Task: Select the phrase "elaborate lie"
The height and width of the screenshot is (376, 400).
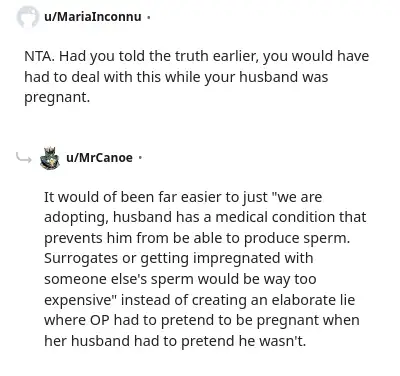Action: click(x=313, y=300)
